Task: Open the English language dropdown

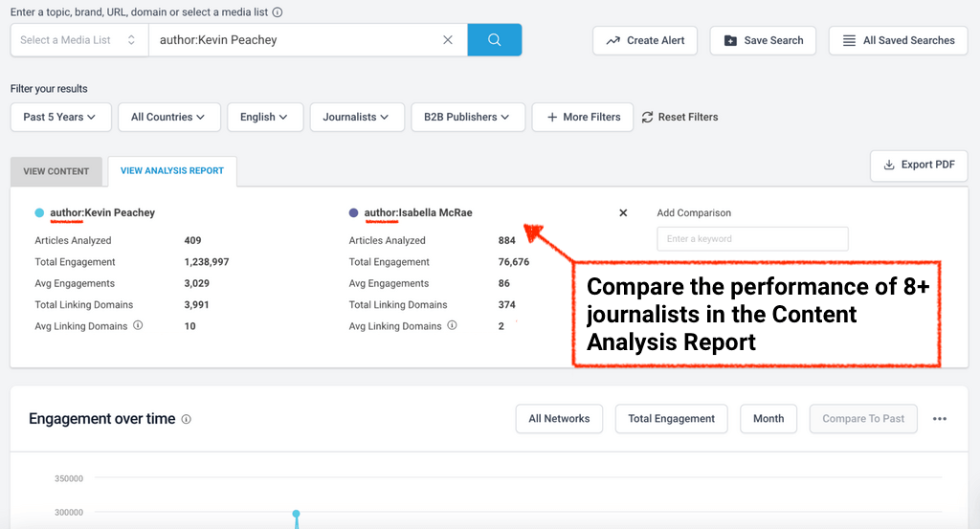Action: point(264,117)
